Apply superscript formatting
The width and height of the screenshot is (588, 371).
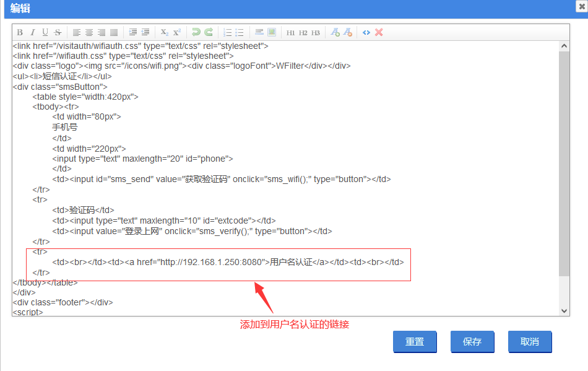[x=177, y=32]
